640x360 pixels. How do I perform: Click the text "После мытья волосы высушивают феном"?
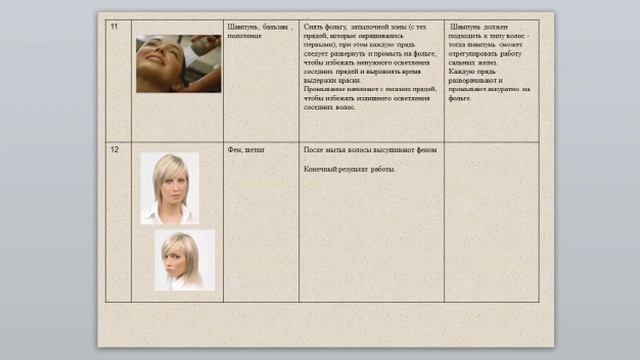(x=370, y=150)
